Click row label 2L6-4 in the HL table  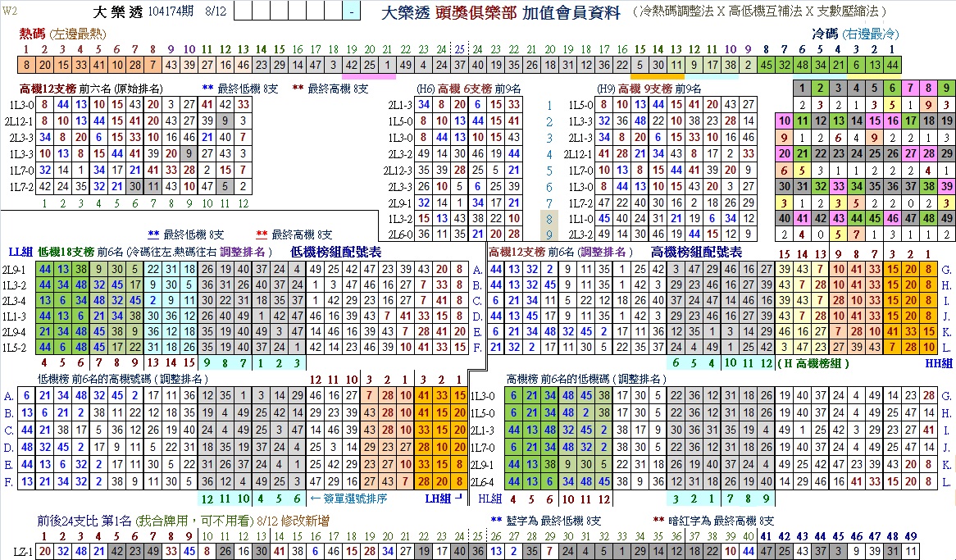[483, 482]
